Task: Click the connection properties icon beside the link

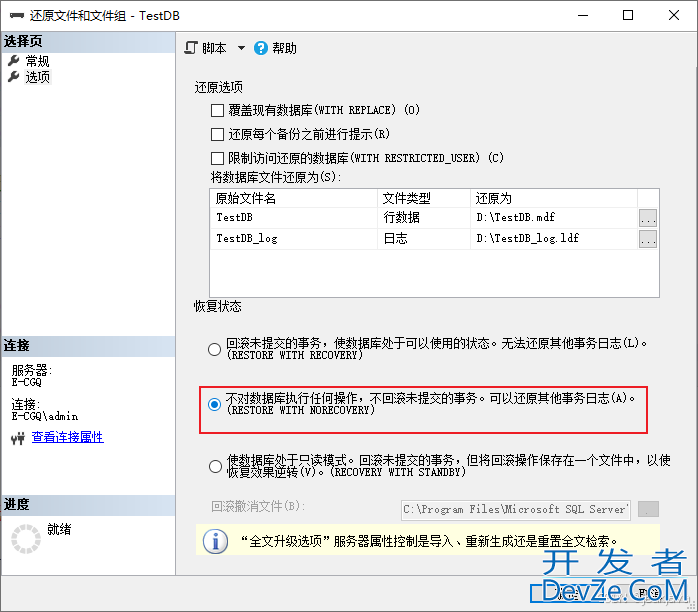Action: 18,438
